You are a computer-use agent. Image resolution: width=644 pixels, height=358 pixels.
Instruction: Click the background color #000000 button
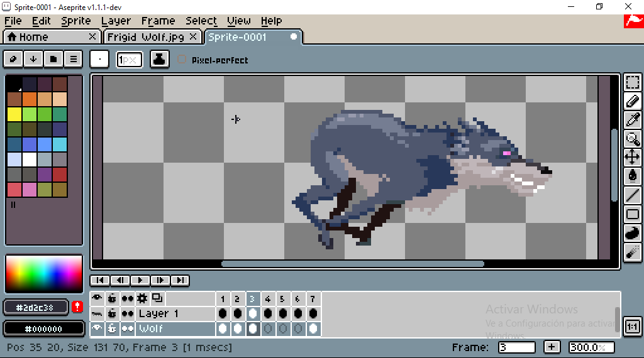pyautogui.click(x=43, y=329)
